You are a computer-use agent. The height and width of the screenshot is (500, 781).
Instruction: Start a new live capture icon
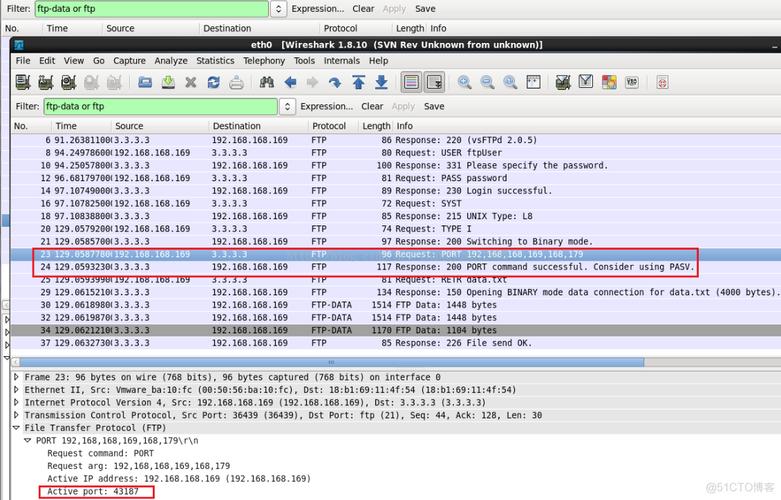pos(69,82)
